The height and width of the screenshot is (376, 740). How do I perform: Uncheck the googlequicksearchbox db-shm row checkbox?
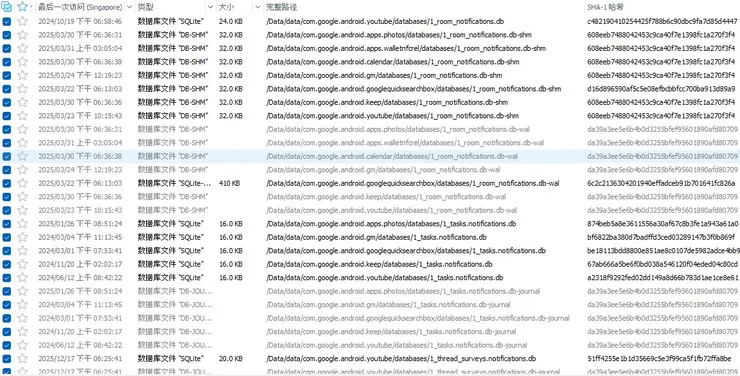7,89
